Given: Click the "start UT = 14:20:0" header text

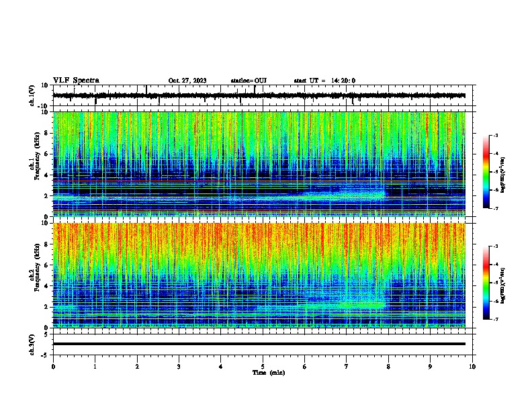Looking at the screenshot, I should (x=324, y=81).
